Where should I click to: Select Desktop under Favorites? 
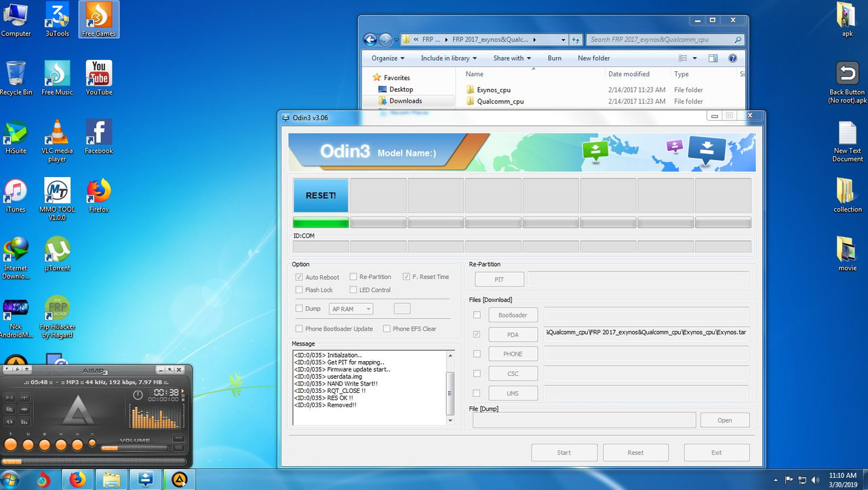401,89
